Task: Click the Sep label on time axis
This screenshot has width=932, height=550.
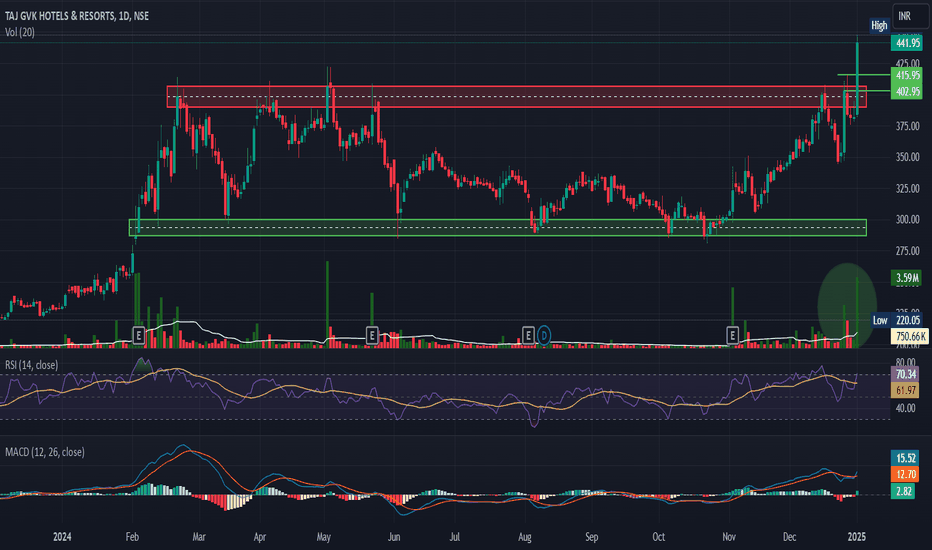Action: (x=591, y=537)
